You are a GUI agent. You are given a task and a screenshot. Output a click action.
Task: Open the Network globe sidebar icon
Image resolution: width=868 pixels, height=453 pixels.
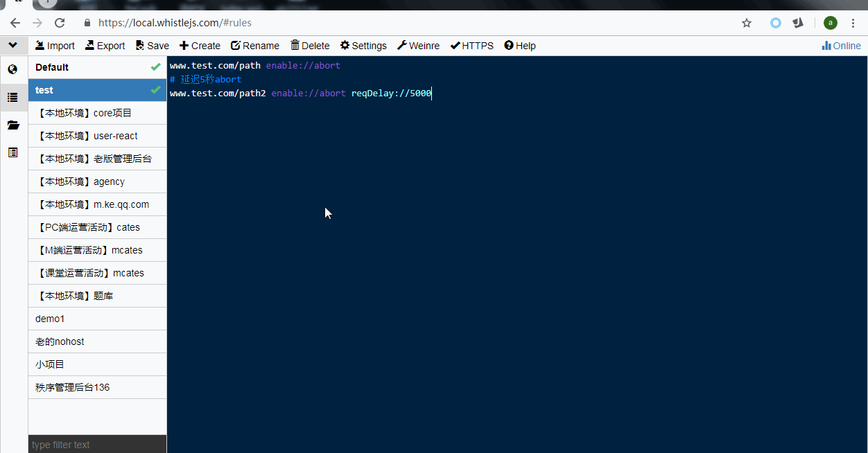13,69
